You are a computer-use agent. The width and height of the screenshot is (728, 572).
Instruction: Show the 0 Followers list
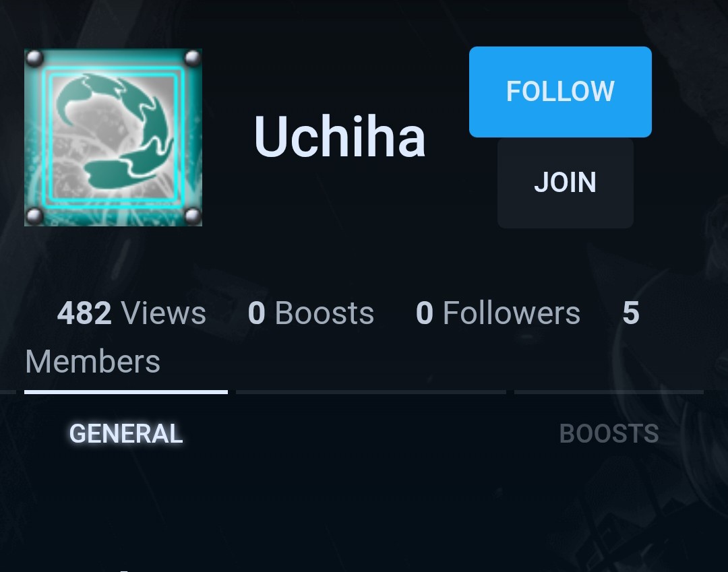click(497, 313)
